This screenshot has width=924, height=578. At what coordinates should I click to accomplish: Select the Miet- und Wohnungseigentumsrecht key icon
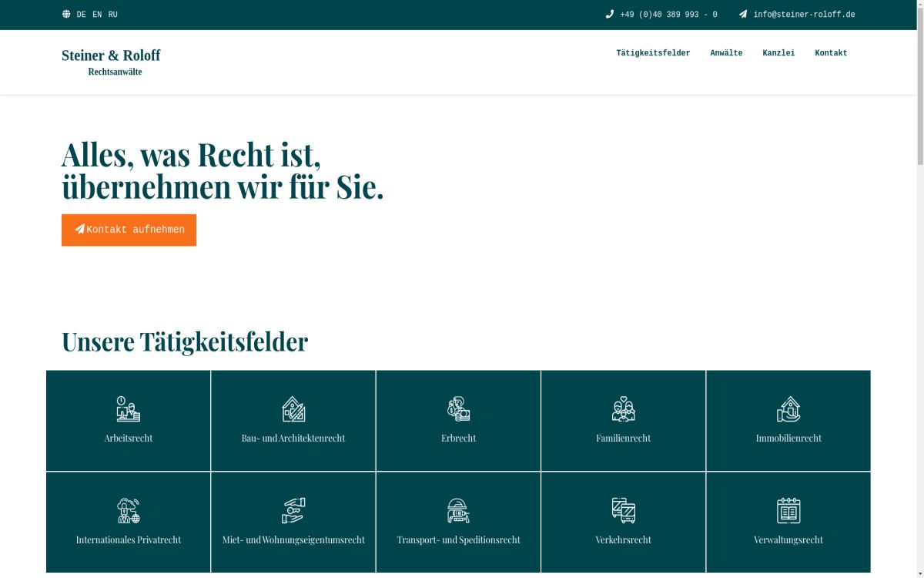[x=293, y=511]
